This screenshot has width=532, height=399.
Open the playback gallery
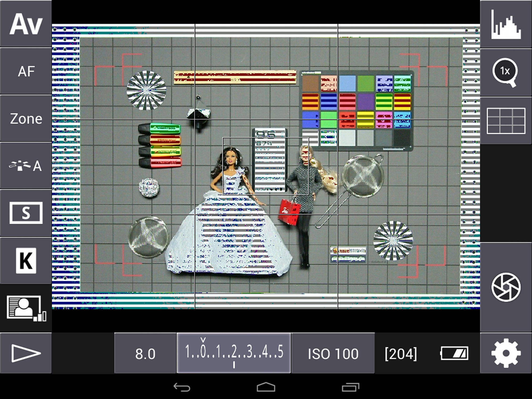click(26, 353)
